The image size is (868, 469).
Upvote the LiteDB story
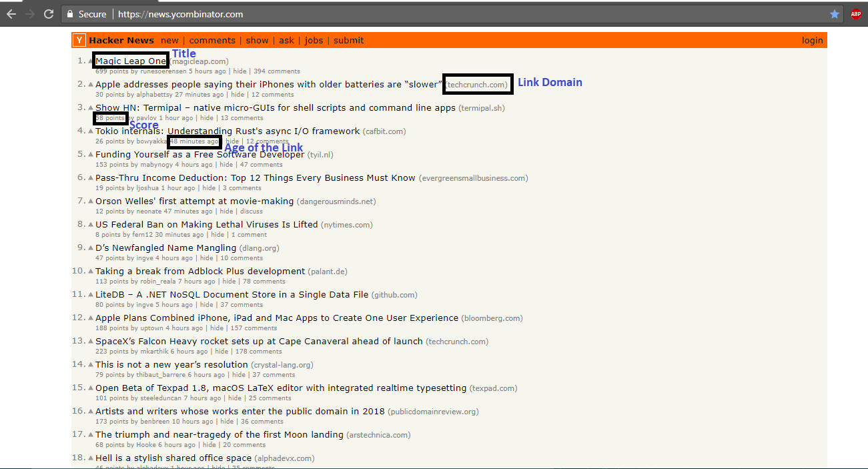(x=91, y=295)
